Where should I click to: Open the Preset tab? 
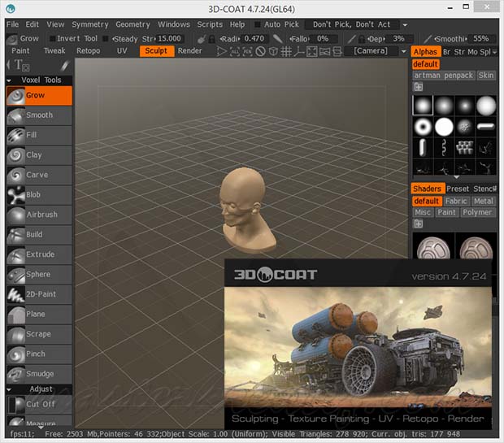coord(458,189)
